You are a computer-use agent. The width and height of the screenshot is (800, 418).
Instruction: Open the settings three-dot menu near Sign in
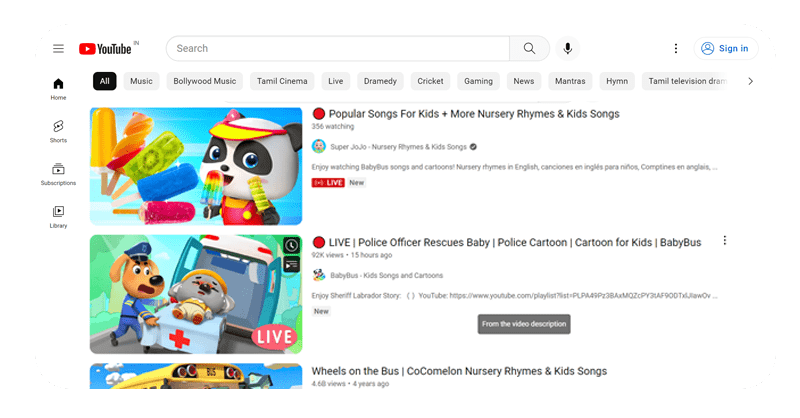click(676, 48)
